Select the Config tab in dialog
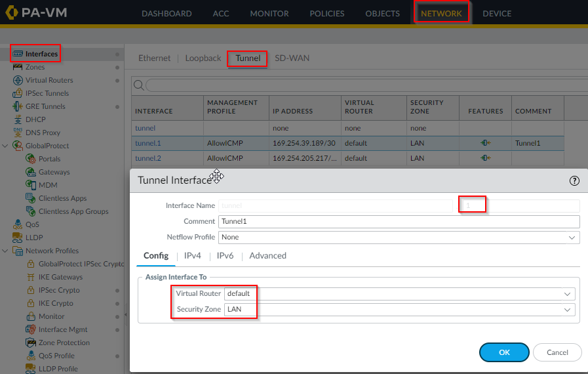The height and width of the screenshot is (374, 588). coord(156,256)
